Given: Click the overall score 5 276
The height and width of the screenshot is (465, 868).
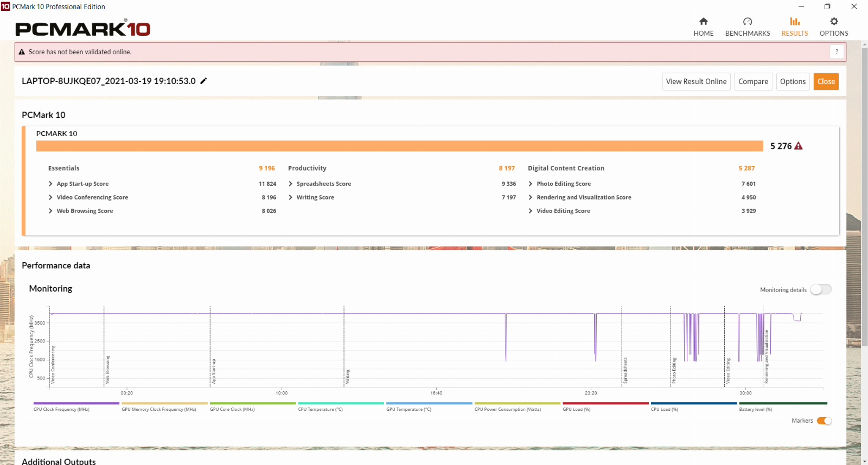Looking at the screenshot, I should (781, 146).
